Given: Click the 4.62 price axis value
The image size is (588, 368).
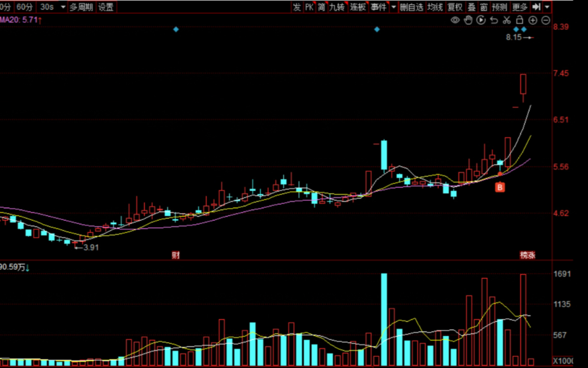Looking at the screenshot, I should 561,213.
